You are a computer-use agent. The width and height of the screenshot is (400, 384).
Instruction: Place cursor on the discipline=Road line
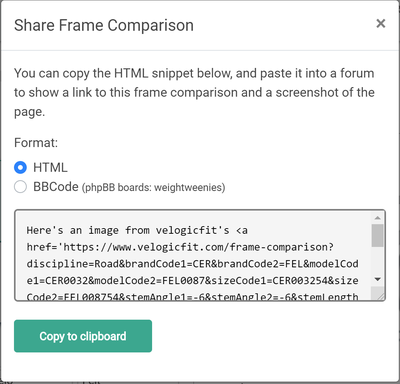192,264
